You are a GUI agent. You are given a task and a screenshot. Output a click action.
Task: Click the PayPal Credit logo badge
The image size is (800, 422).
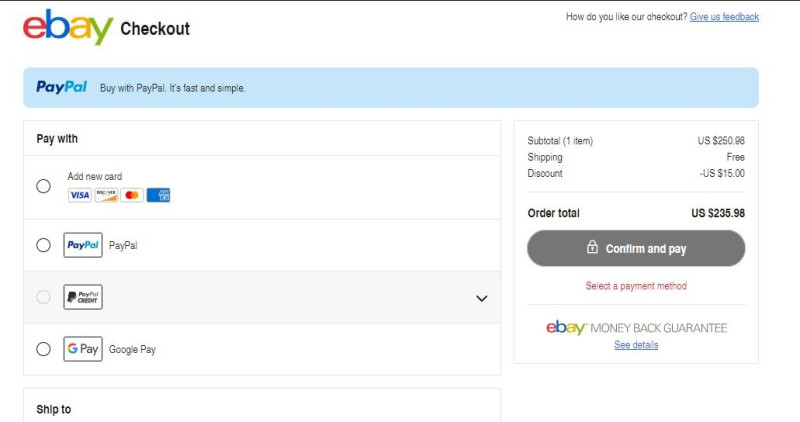[x=83, y=297]
